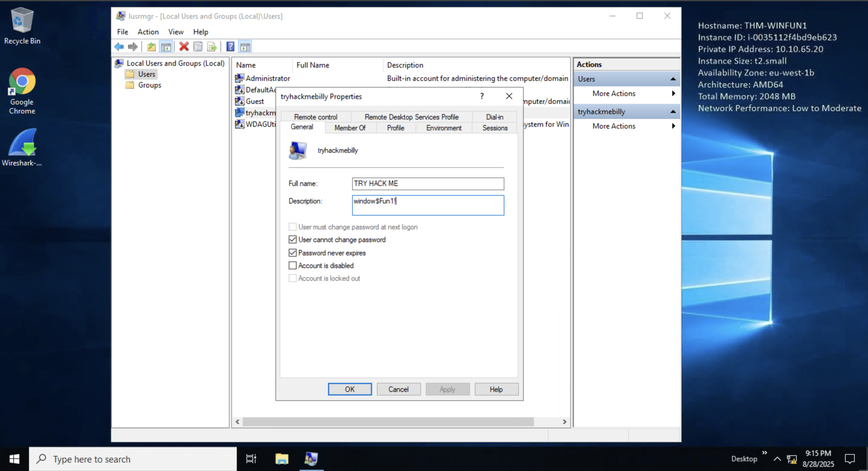Click the Forward arrow toolbar icon
The height and width of the screenshot is (471, 868).
pyautogui.click(x=133, y=46)
